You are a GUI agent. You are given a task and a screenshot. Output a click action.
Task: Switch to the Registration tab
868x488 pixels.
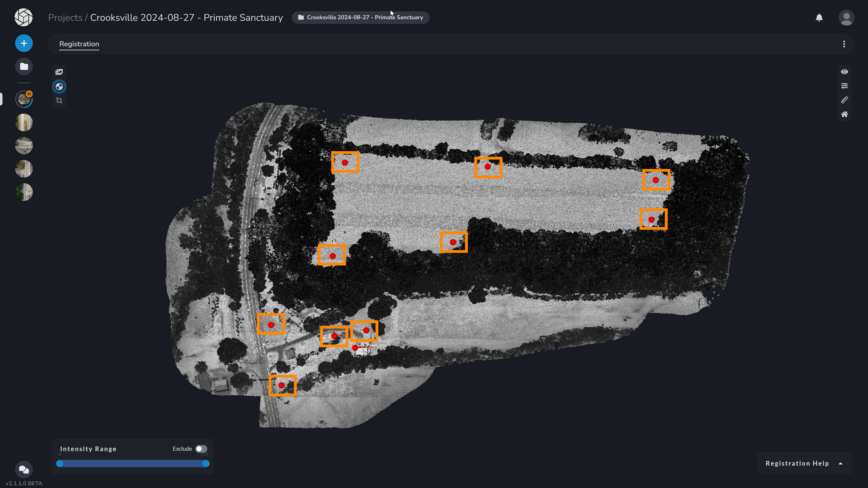point(79,44)
